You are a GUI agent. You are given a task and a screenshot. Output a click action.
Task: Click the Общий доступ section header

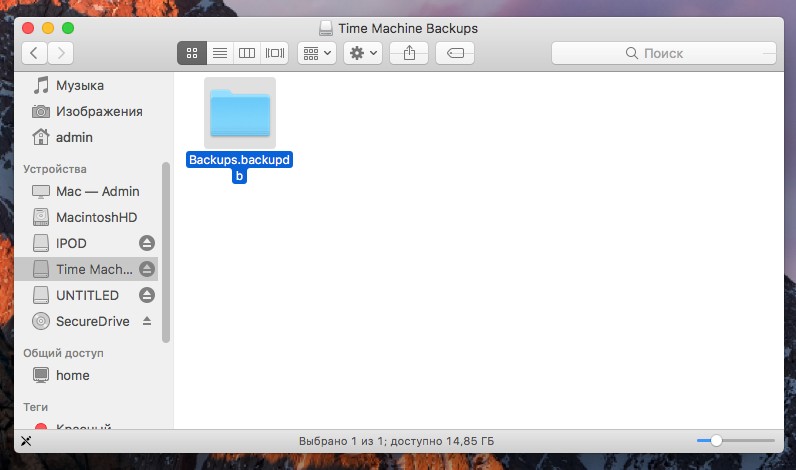click(x=63, y=353)
